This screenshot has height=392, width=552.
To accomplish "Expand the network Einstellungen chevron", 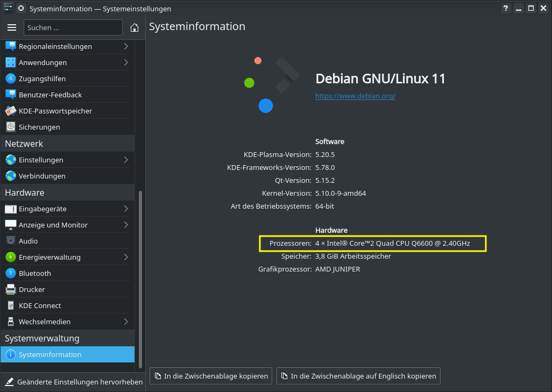I will [126, 160].
